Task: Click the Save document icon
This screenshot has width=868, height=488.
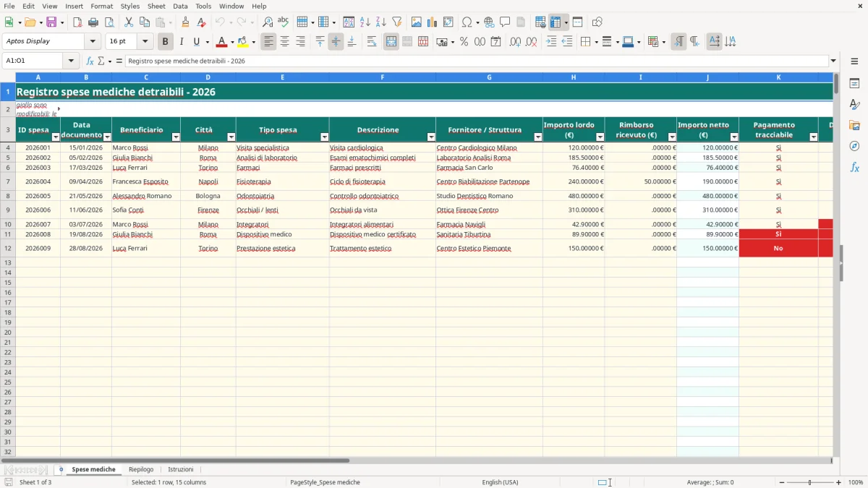Action: coord(51,22)
